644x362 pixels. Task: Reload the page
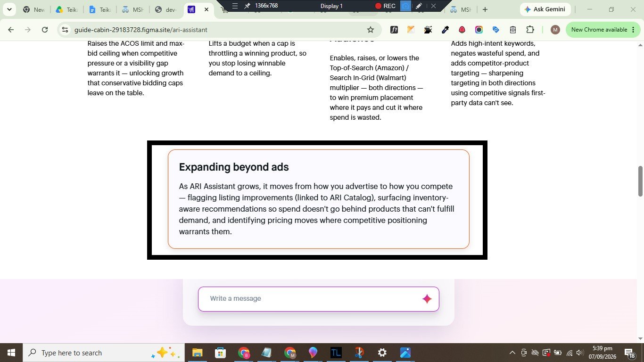[x=45, y=30]
